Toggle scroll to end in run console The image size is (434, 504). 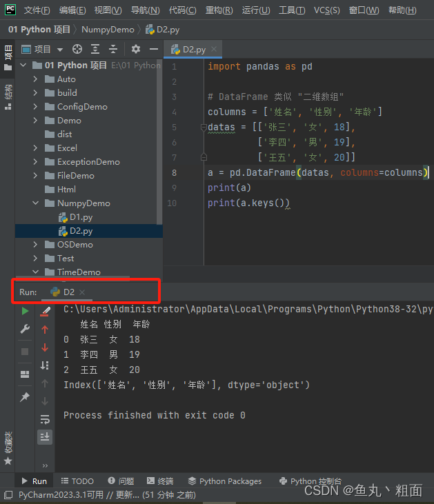[45, 437]
